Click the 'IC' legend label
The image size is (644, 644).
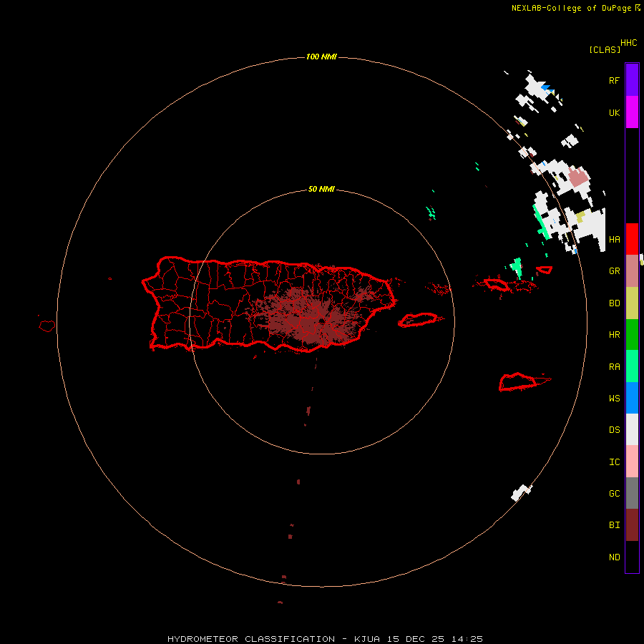pos(614,462)
